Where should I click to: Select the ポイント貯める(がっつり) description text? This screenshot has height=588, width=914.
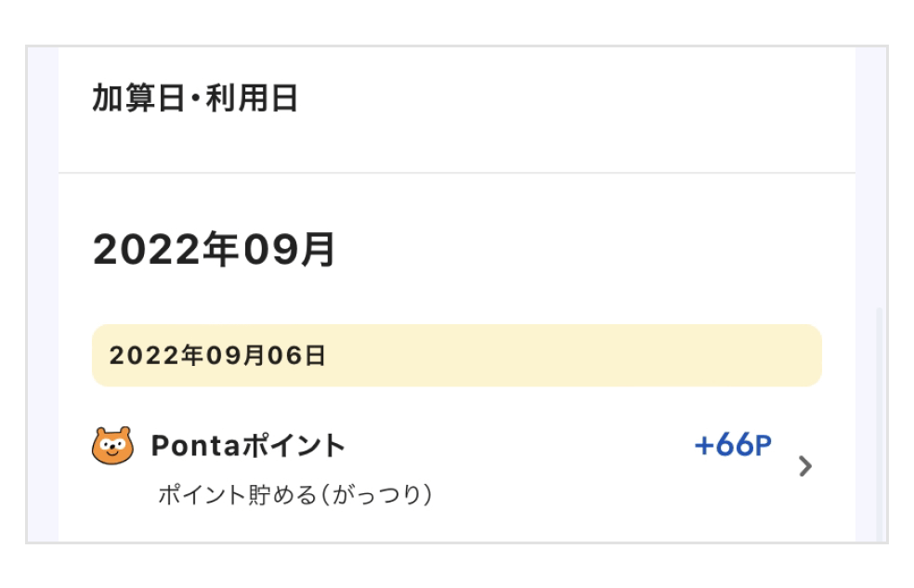tap(295, 495)
